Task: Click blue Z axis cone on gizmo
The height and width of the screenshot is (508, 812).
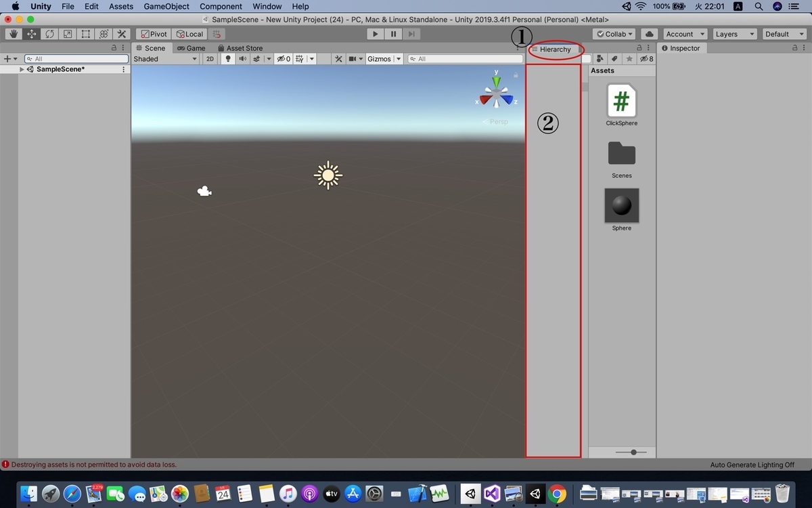Action: click(508, 100)
